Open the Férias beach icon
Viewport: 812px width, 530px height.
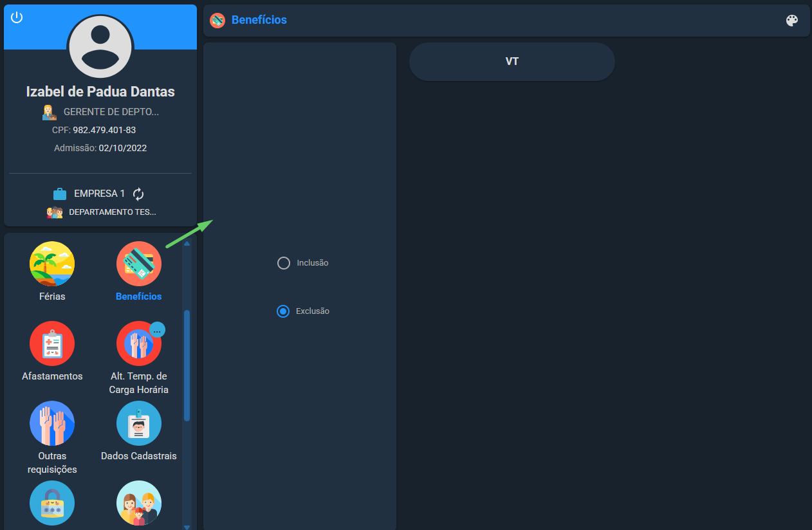tap(52, 264)
